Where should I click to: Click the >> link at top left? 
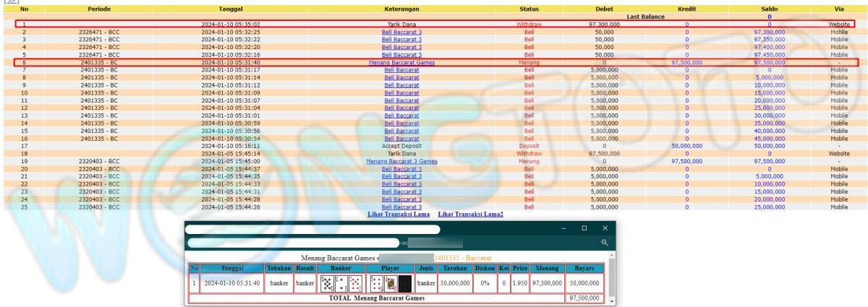tap(11, 2)
